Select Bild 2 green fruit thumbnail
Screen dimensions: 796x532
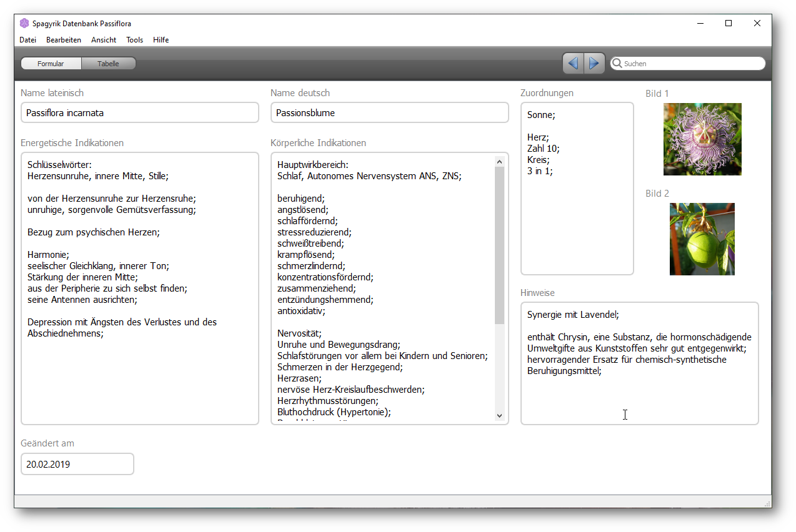pos(702,239)
